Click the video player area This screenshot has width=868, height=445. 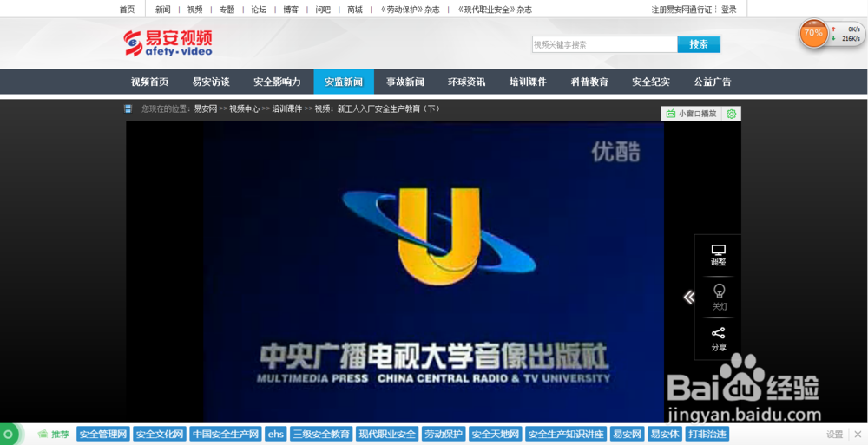(x=433, y=272)
